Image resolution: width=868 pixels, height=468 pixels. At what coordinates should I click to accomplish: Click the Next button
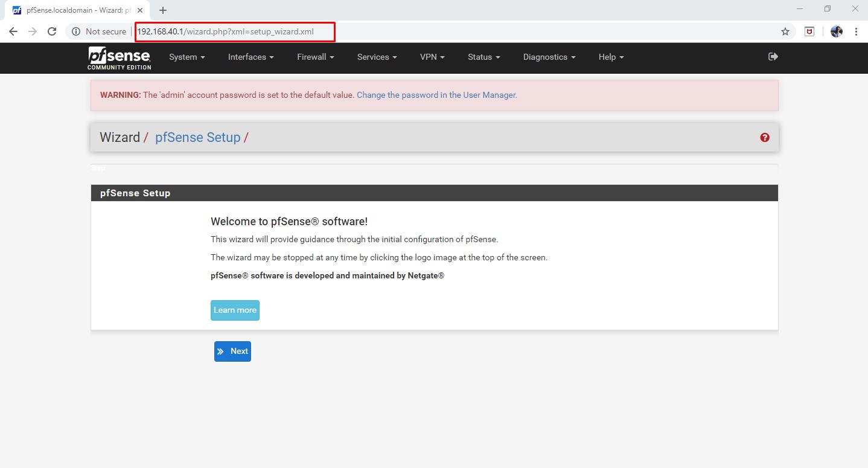click(232, 351)
